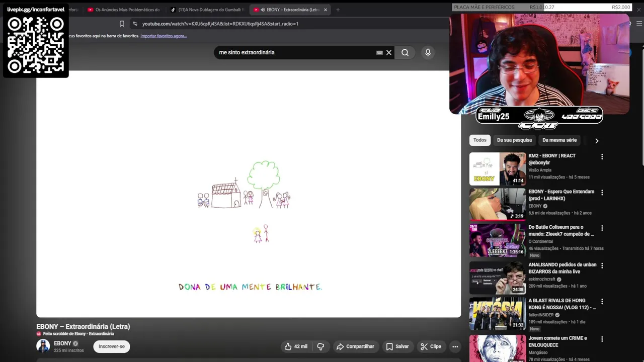This screenshot has height=362, width=644.
Task: Open options menu for Espero Que Entendam
Action: tap(602, 193)
